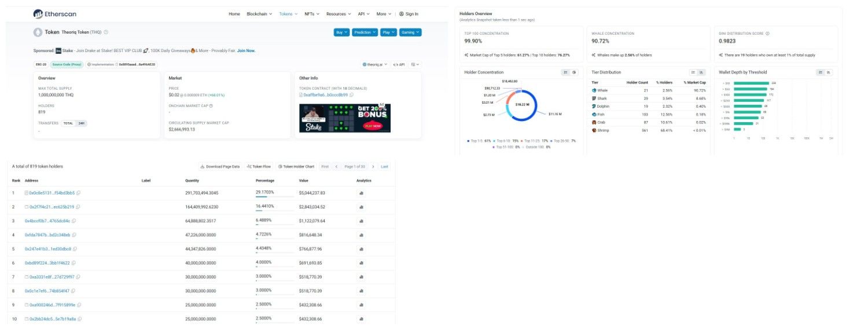Open analytics for rank 3 holder
Image resolution: width=868 pixels, height=330 pixels.
coord(362,221)
